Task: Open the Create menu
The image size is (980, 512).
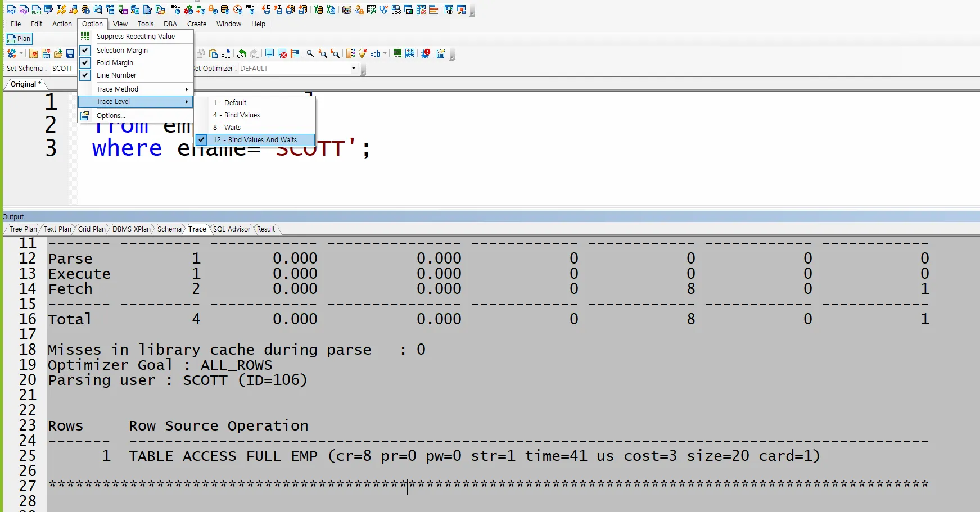Action: [197, 24]
